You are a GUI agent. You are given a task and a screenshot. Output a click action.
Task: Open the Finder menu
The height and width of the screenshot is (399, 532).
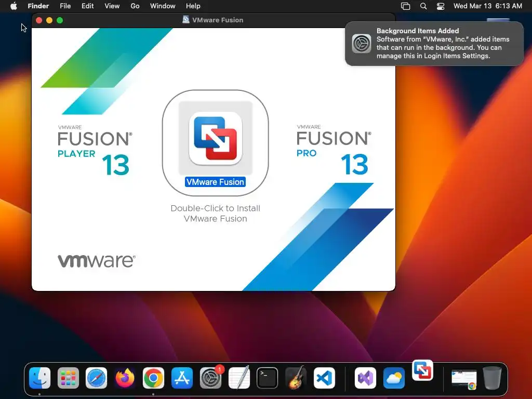tap(38, 6)
